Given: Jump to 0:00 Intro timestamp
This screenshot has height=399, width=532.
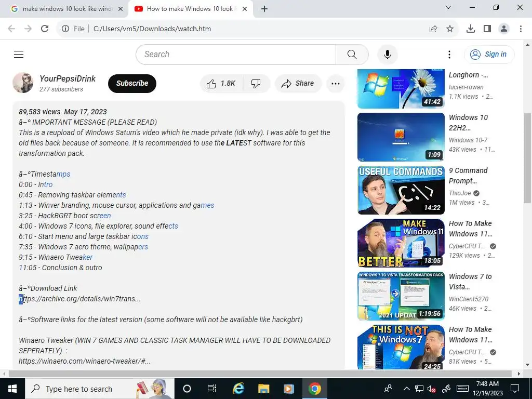Looking at the screenshot, I should pyautogui.click(x=36, y=184).
